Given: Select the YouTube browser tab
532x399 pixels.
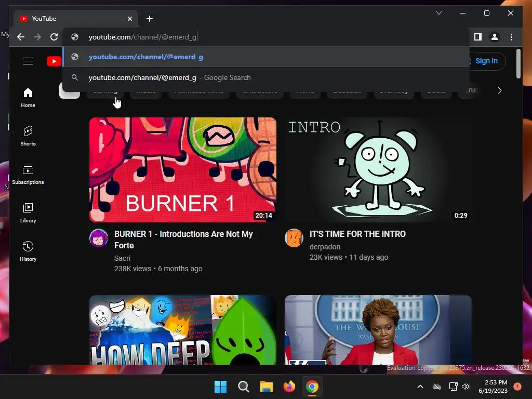Looking at the screenshot, I should 76,19.
